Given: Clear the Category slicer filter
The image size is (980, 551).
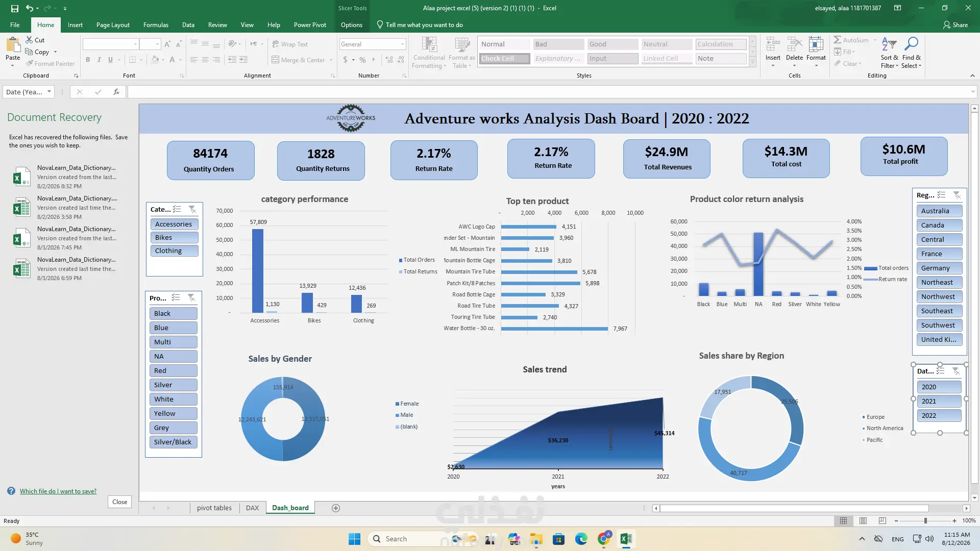Looking at the screenshot, I should [x=192, y=209].
